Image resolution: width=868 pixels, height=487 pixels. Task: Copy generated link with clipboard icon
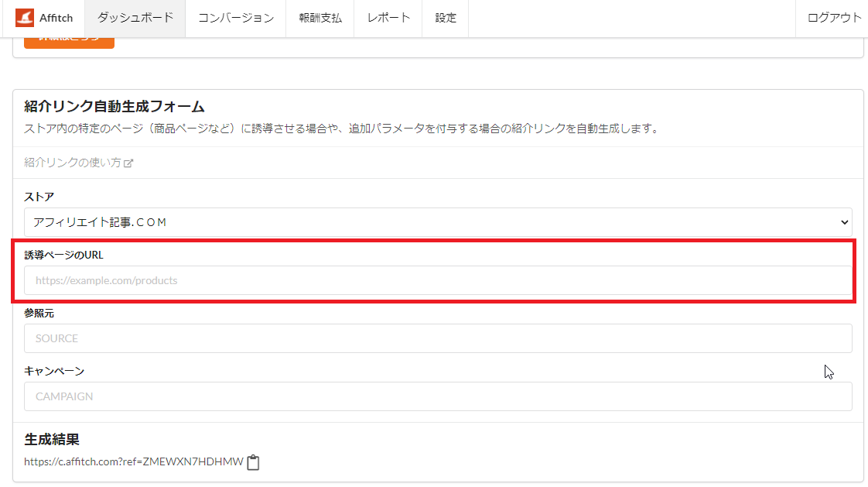click(x=253, y=463)
